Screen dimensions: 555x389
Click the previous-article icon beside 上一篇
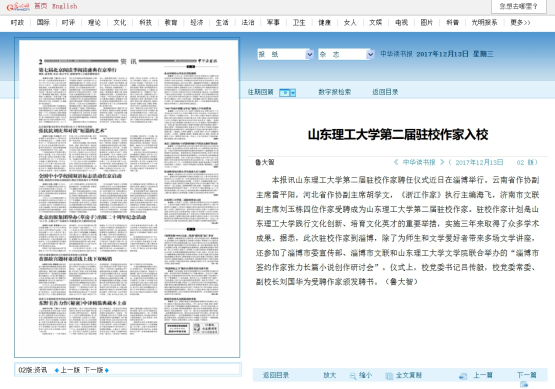[x=463, y=376]
